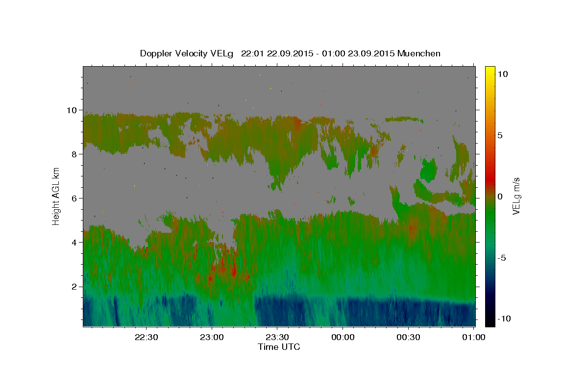Viewport: 588px width, 392px height.
Task: Click the black bottom of the colorbar
Action: [x=490, y=321]
